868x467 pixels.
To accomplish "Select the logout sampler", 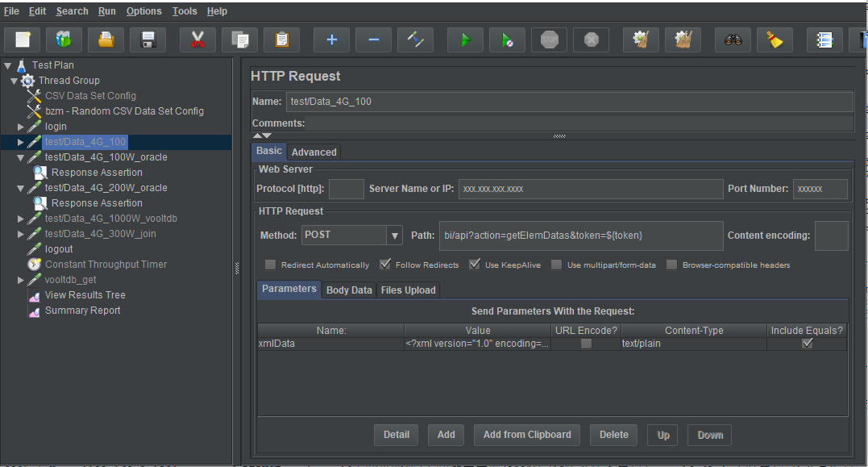I will click(x=59, y=249).
